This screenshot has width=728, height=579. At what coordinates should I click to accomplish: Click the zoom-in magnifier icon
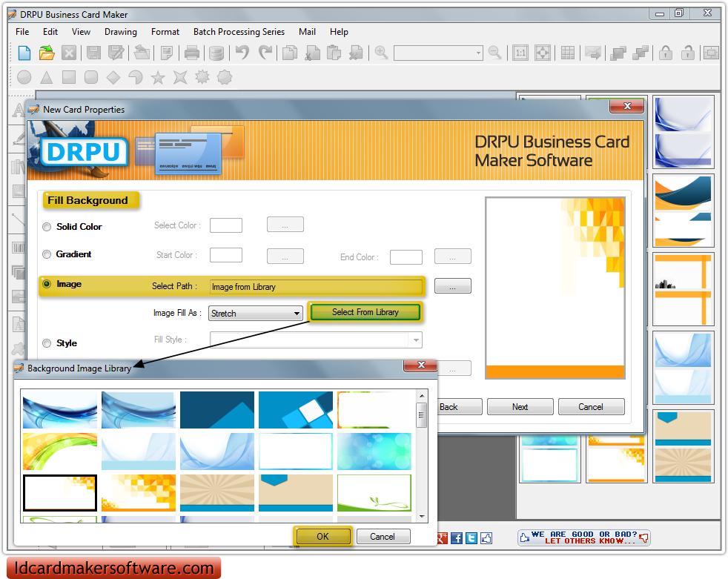click(x=381, y=53)
